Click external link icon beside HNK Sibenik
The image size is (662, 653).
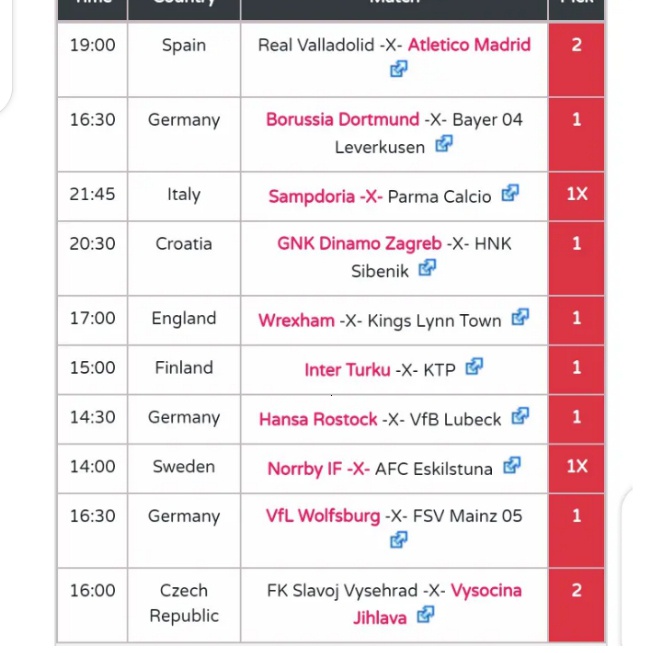click(428, 268)
